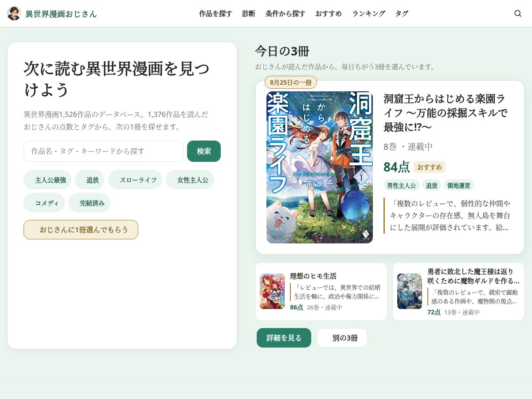Click the 追放 tag on the featured card
The image size is (532, 399).
coord(432,185)
